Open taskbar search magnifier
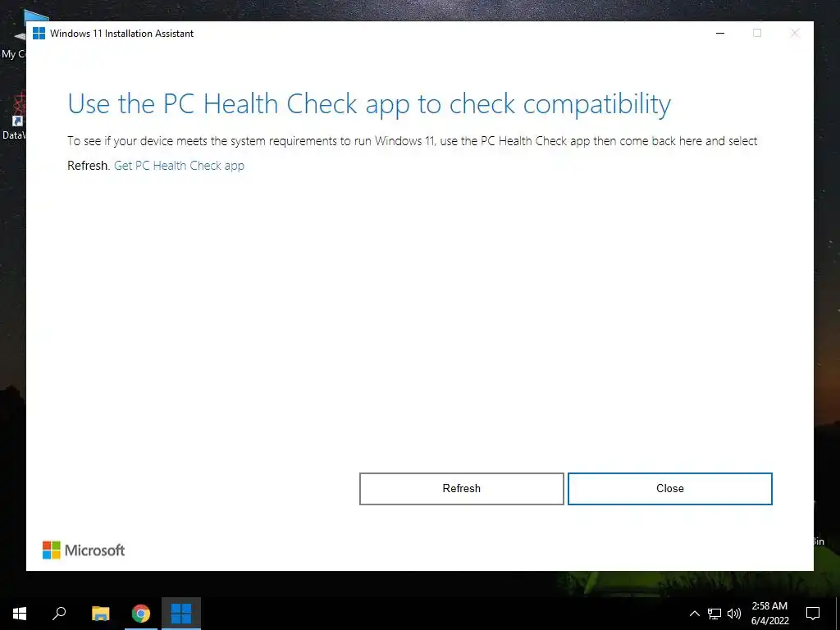 [x=59, y=614]
